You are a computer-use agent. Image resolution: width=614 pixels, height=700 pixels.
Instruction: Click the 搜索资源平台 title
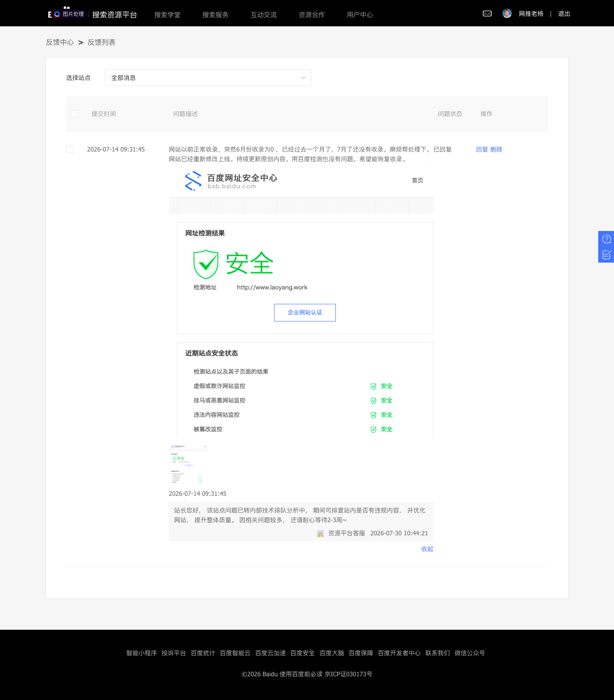pyautogui.click(x=115, y=15)
